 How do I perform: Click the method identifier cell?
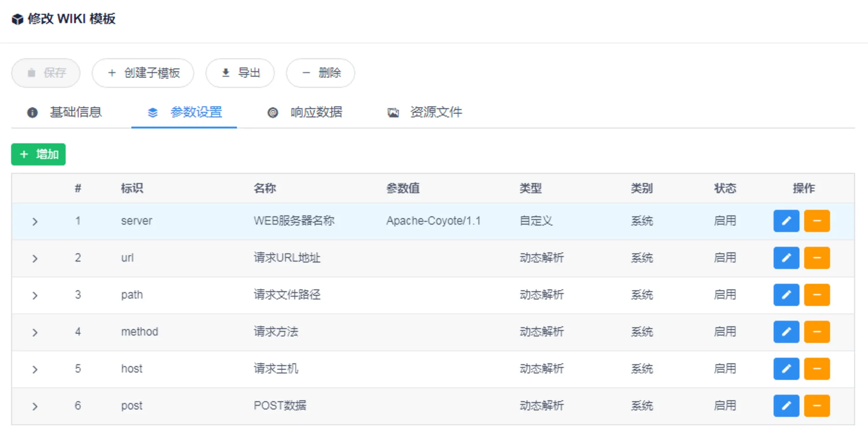(139, 332)
